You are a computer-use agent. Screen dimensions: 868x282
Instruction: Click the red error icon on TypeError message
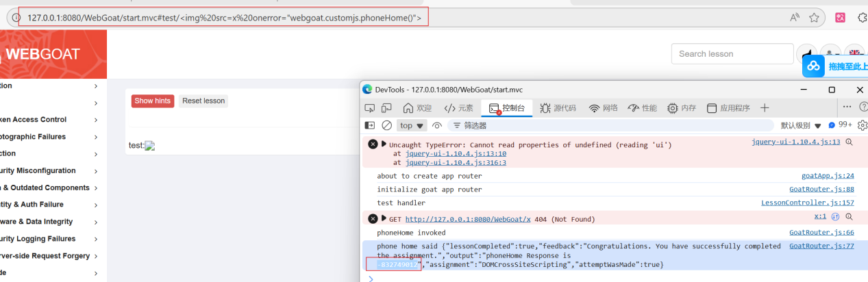pos(373,144)
